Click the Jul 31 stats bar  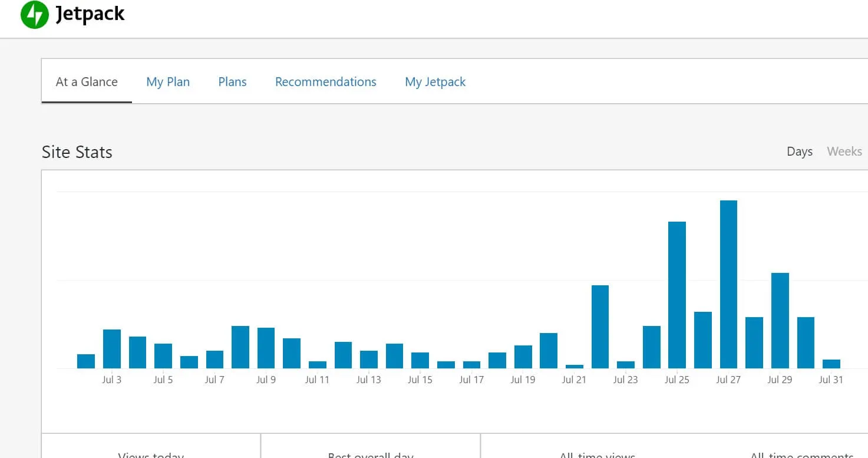(831, 364)
